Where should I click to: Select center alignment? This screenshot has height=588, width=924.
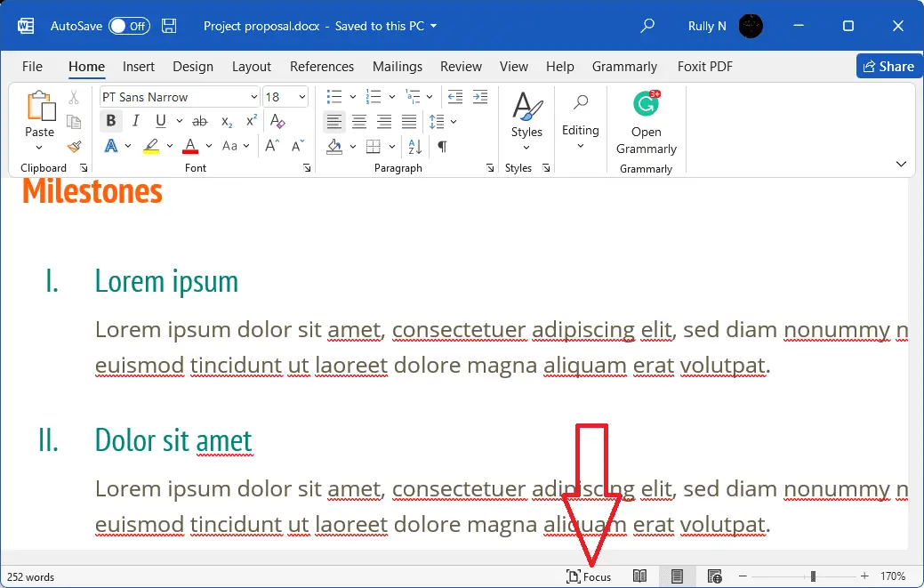click(x=359, y=121)
